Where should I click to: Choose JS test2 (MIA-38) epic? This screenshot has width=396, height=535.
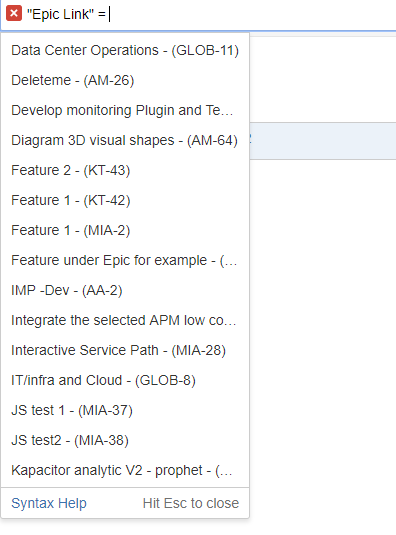tap(125, 440)
